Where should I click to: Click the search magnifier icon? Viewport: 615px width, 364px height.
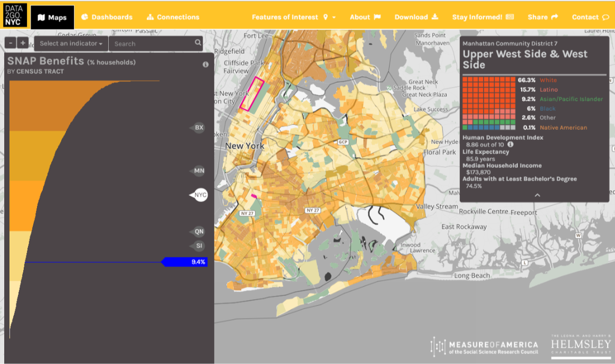point(197,43)
